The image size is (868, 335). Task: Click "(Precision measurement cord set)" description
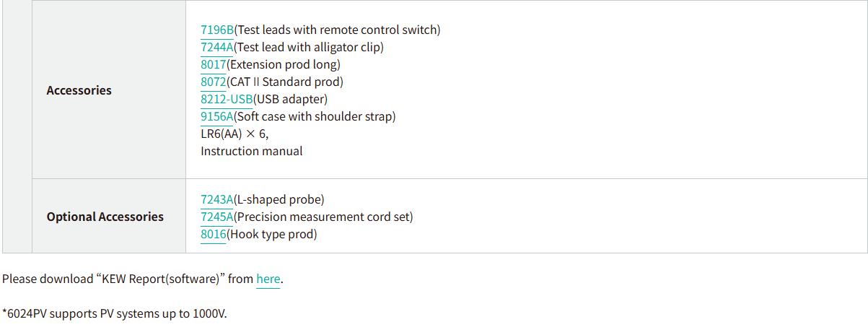click(x=323, y=217)
